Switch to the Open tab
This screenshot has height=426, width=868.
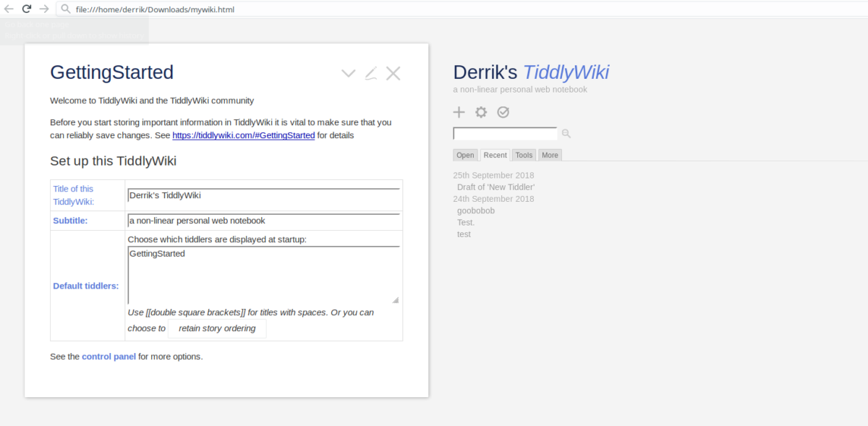(x=466, y=155)
